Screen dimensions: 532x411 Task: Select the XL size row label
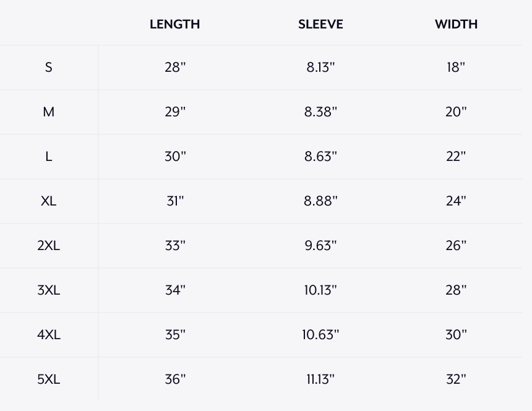point(48,201)
